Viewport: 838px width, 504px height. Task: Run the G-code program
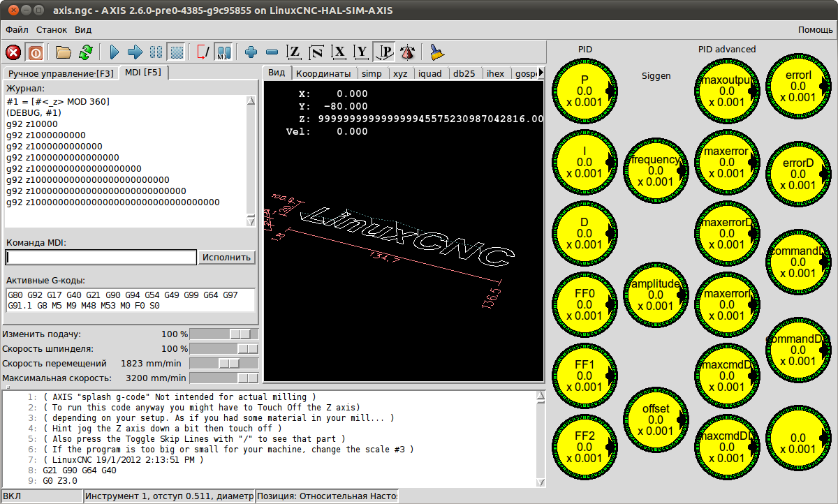[x=115, y=52]
